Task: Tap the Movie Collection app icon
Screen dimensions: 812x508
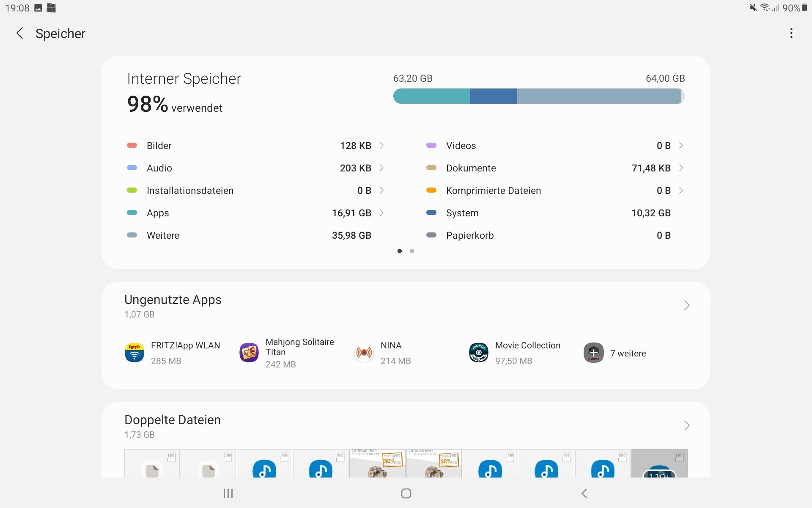Action: 479,353
